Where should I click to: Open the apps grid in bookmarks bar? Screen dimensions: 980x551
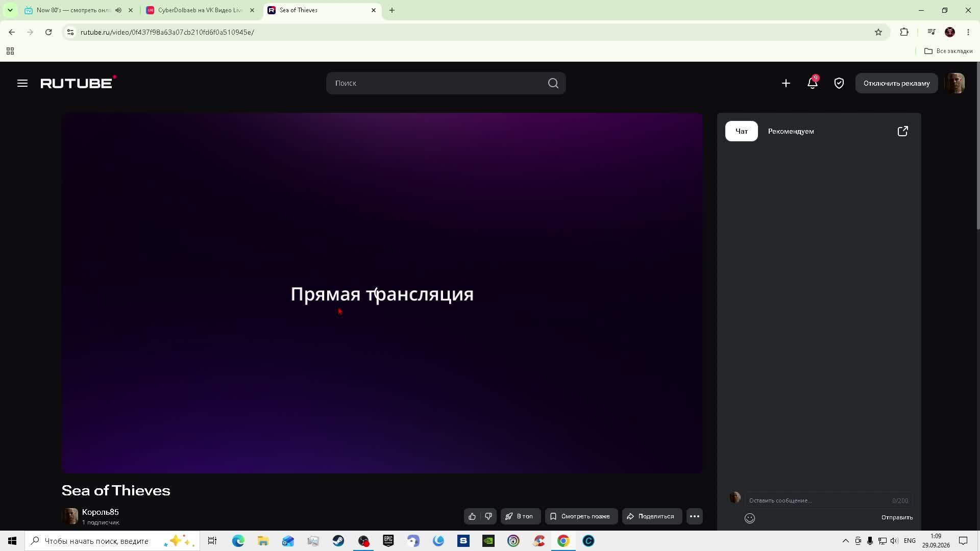(10, 51)
